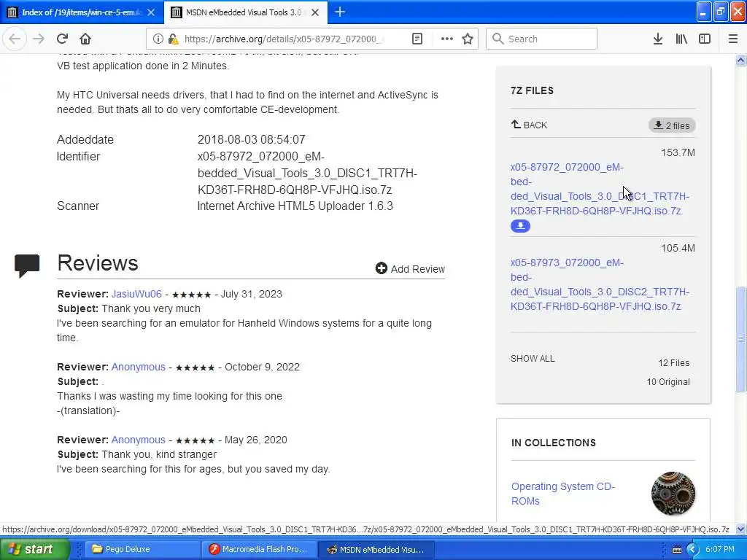Click the IN COLLECTIONS heading
This screenshot has height=560, width=747.
click(554, 443)
